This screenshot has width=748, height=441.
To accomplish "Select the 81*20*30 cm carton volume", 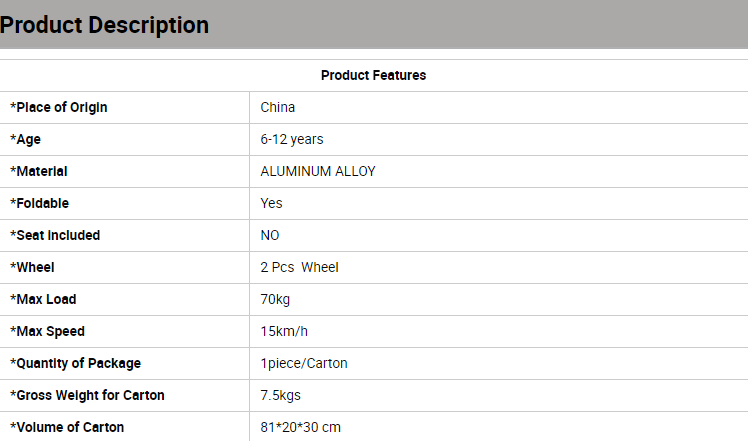I will click(x=301, y=427).
